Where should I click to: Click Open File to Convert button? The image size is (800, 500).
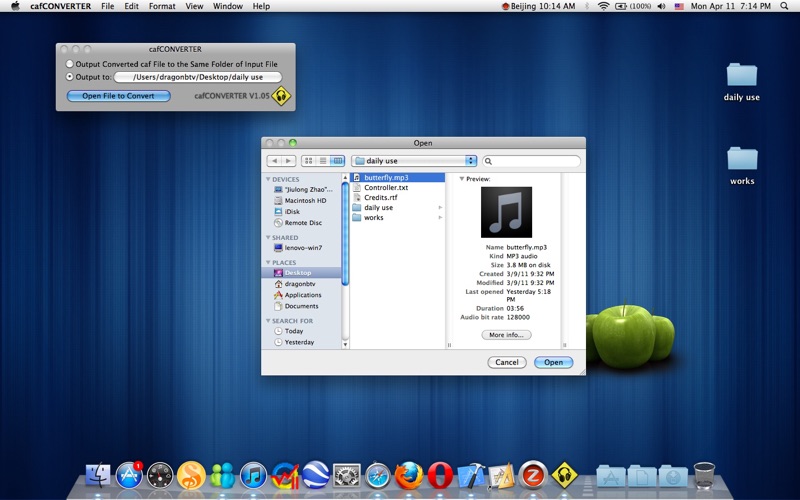coord(118,96)
